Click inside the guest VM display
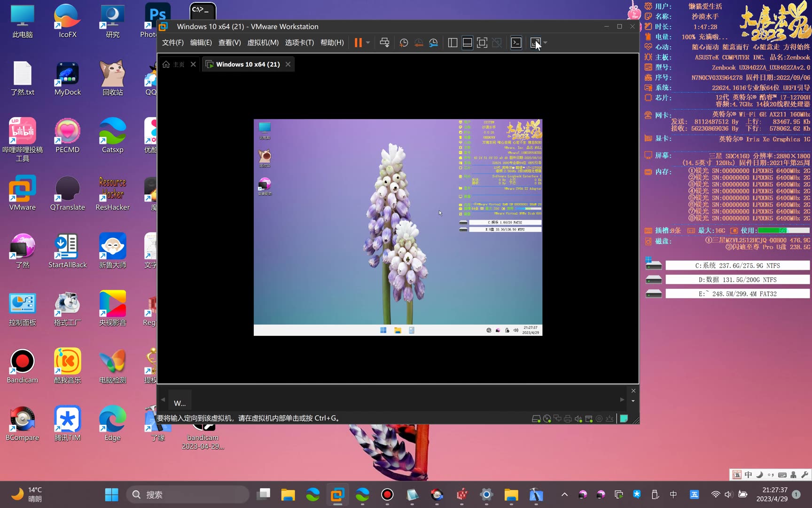Screen dimensions: 812x508 398,227
